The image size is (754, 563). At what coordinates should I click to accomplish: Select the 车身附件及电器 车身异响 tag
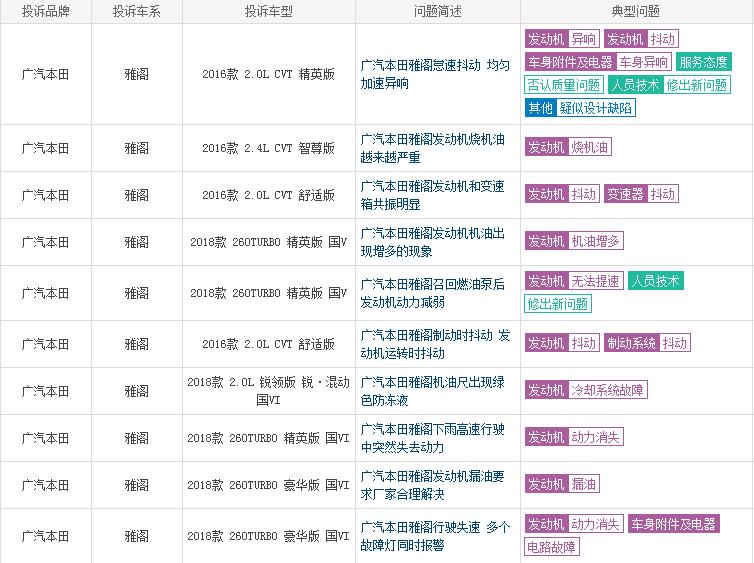point(598,62)
